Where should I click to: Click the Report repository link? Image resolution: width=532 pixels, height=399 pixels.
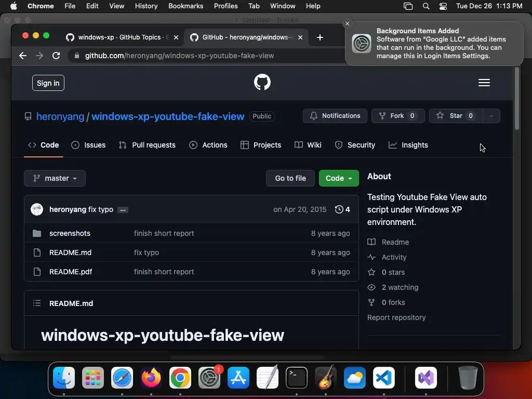[x=396, y=317]
